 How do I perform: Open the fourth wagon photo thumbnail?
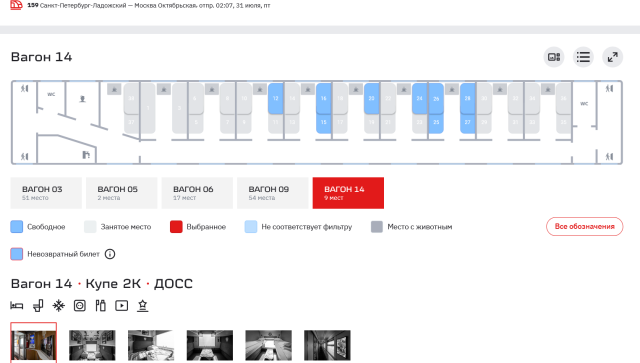(x=210, y=345)
